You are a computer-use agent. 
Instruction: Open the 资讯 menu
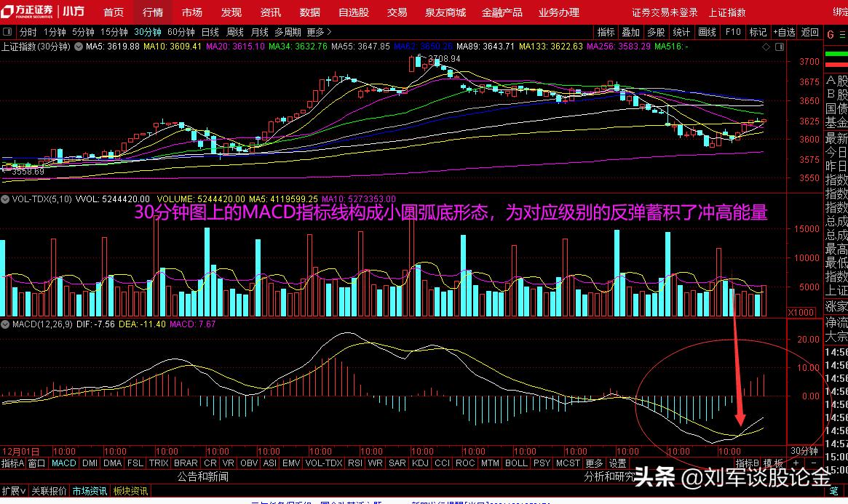270,12
